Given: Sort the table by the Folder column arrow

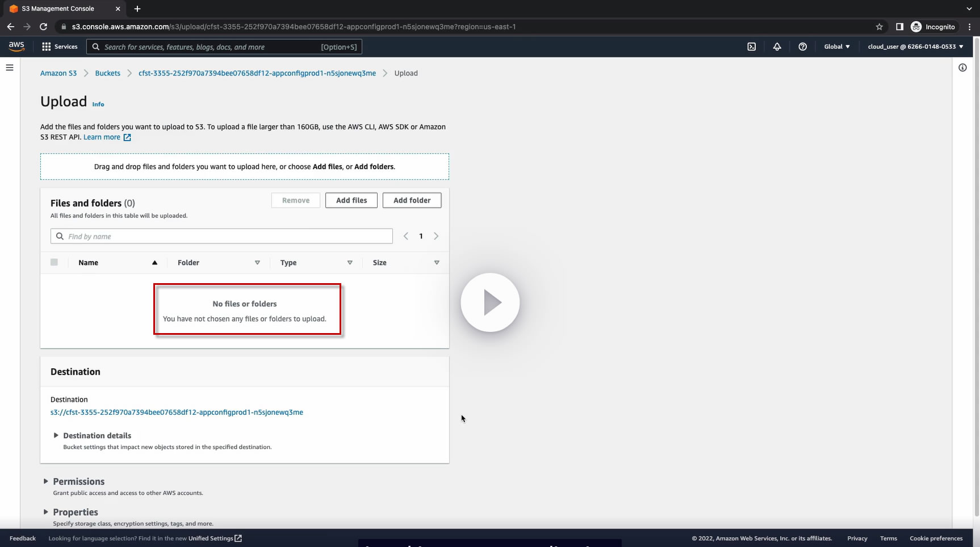Looking at the screenshot, I should coord(257,263).
